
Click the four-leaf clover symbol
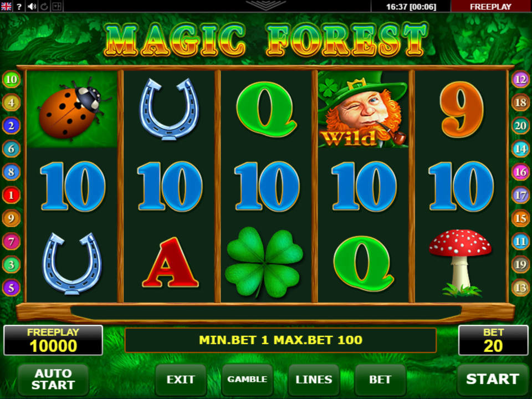265,263
